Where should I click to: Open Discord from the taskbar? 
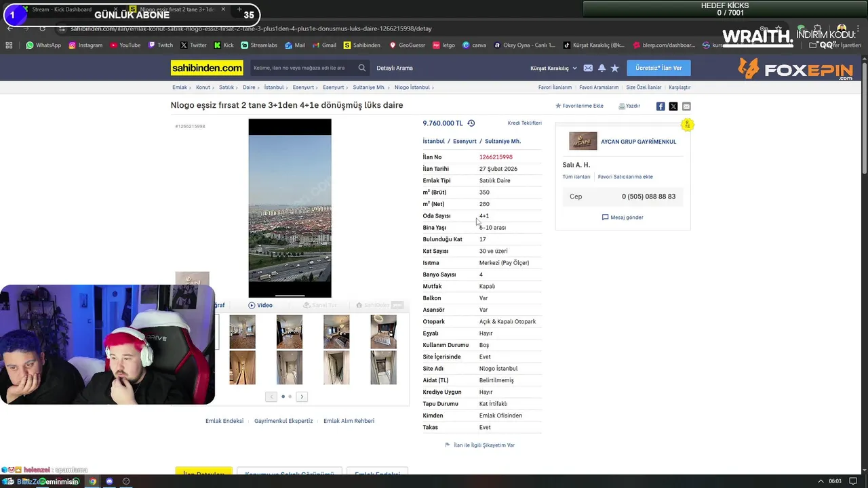109,481
